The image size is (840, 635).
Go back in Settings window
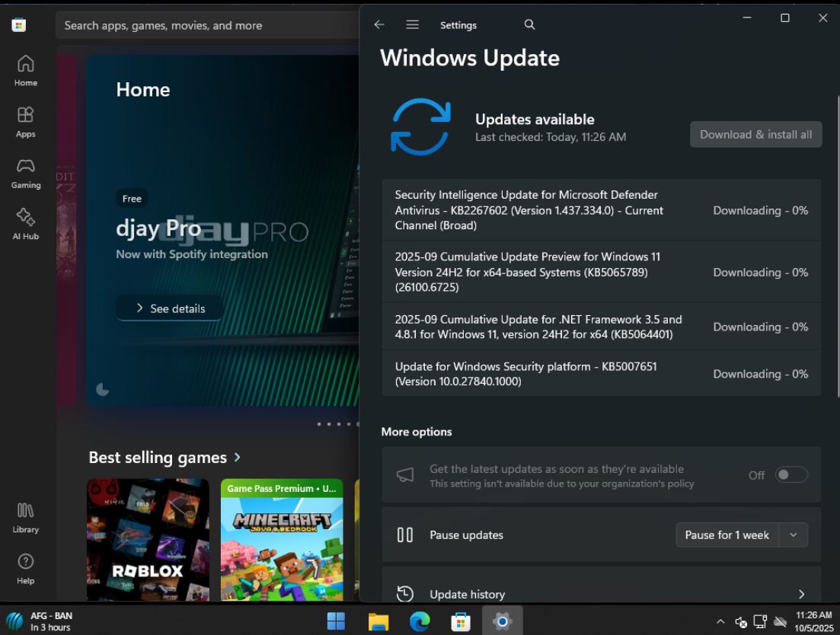click(x=379, y=24)
